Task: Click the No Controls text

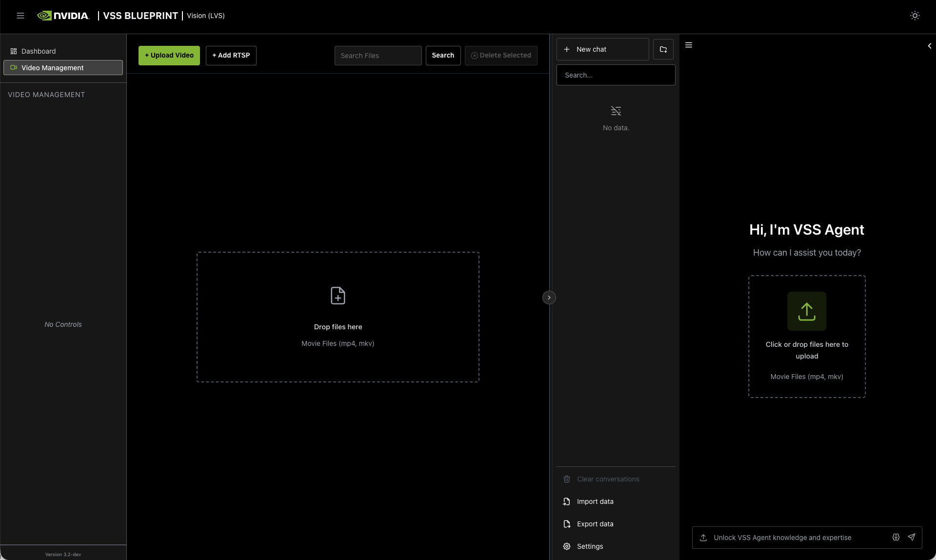Action: (63, 324)
